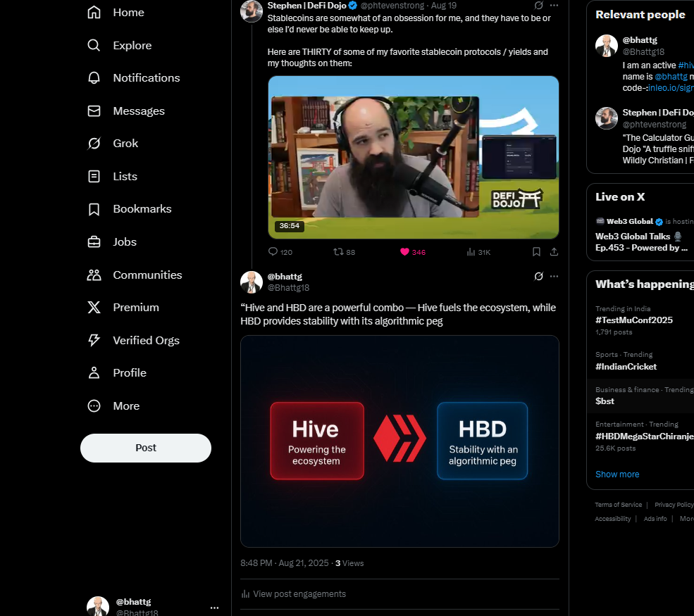
Task: Unlike Stephen's post with 346 likes
Action: (412, 252)
